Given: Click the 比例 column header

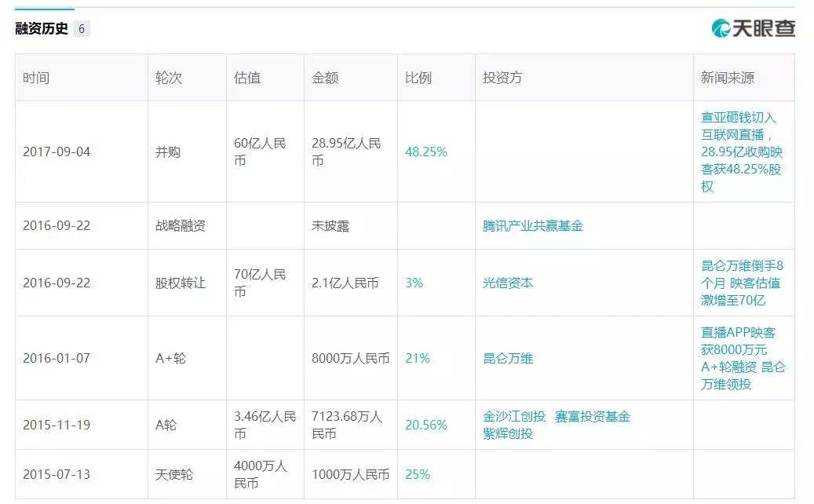Looking at the screenshot, I should pyautogui.click(x=418, y=78).
